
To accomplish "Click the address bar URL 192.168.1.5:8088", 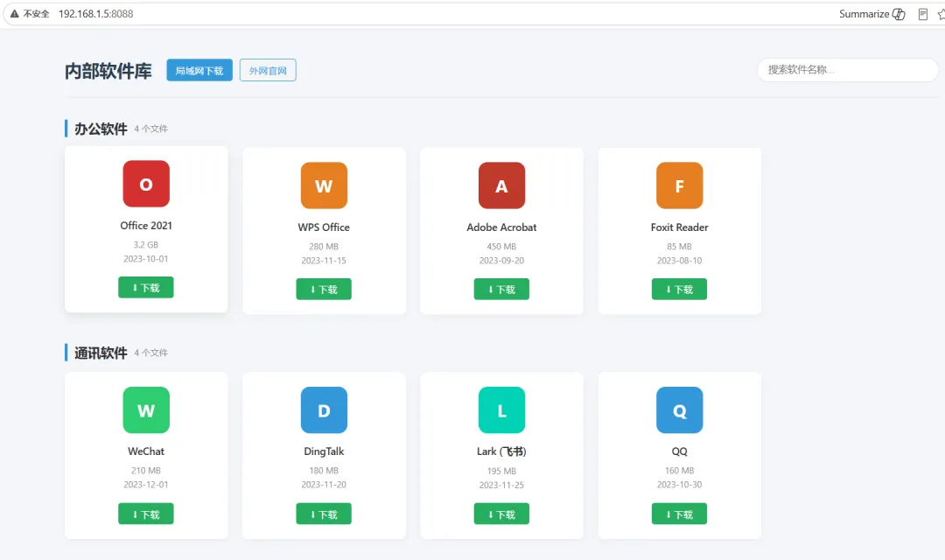I will coord(96,14).
